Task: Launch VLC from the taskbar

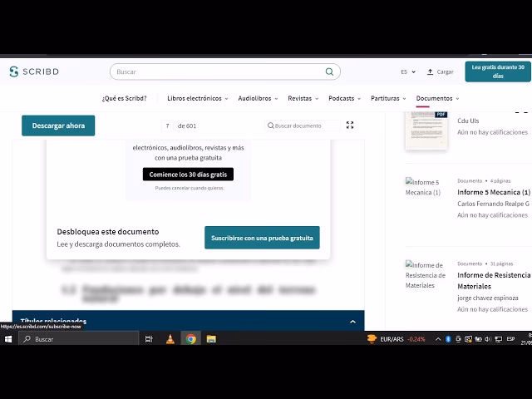Action: [170, 339]
